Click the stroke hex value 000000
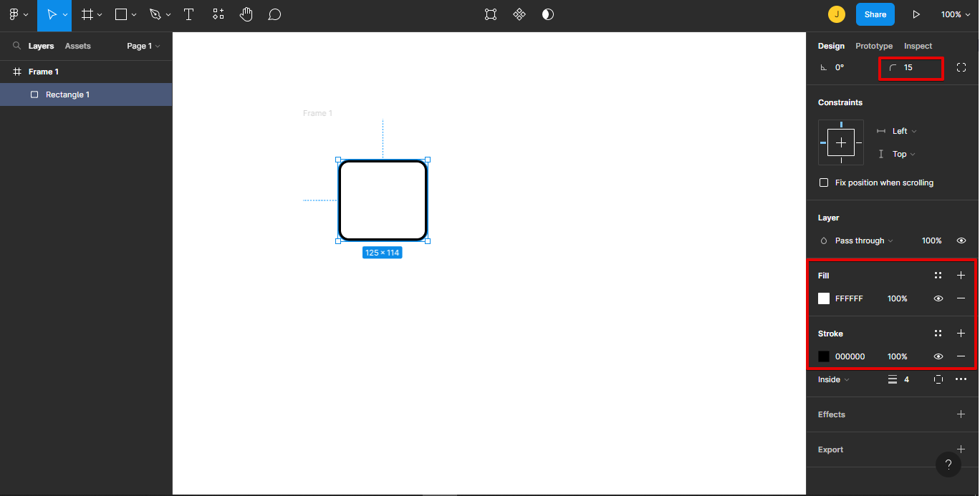Image resolution: width=980 pixels, height=496 pixels. coord(850,356)
